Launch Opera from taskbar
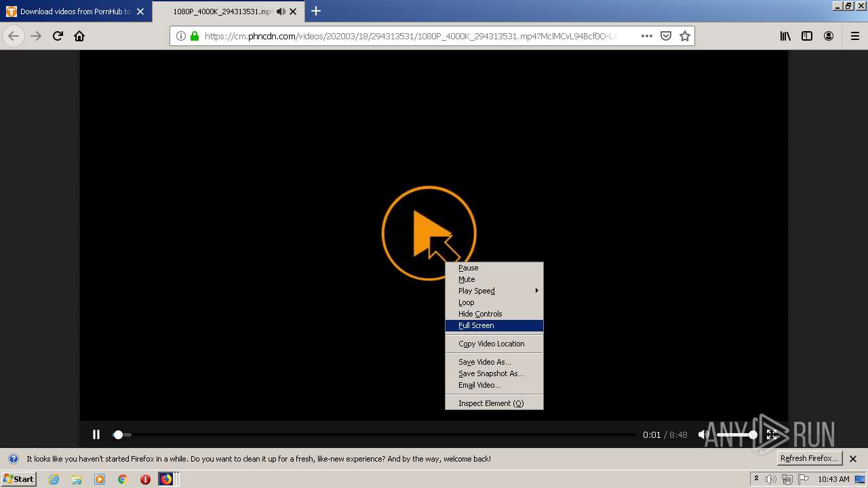 (145, 479)
